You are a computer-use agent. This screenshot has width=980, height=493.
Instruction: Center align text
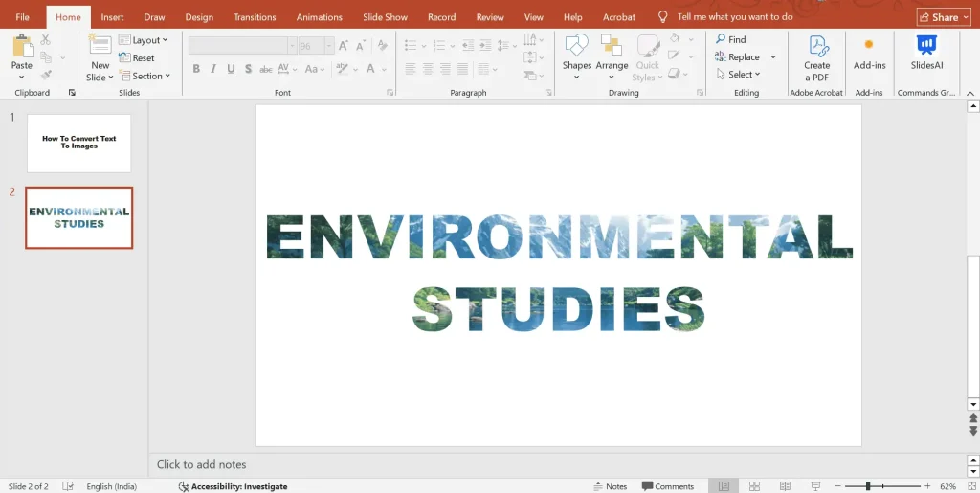pos(428,69)
